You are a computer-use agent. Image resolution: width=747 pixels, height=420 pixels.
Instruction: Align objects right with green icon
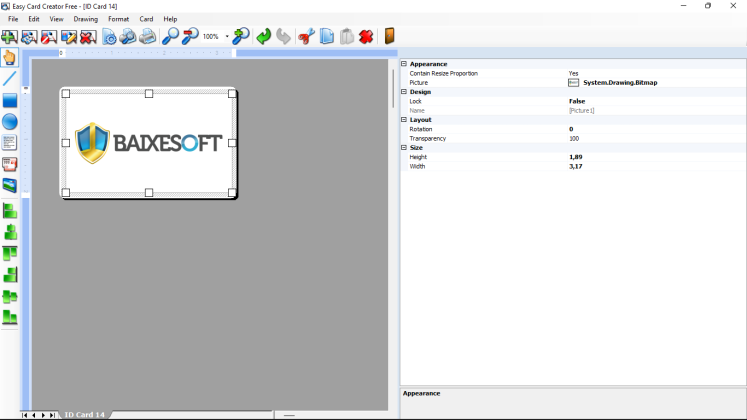click(x=10, y=275)
